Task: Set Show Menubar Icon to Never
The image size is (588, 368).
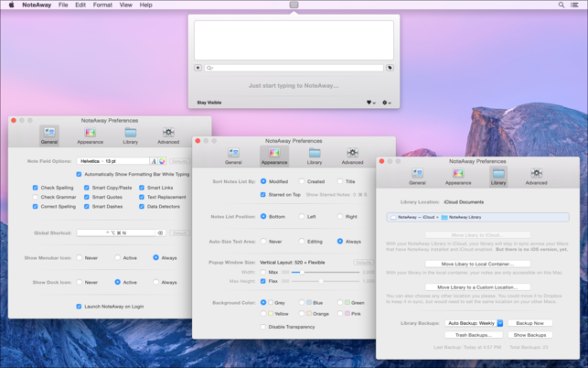Action: [80, 257]
